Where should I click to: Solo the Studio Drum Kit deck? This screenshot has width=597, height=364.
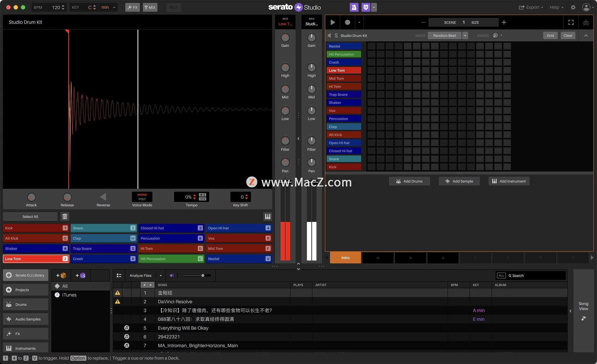[336, 35]
